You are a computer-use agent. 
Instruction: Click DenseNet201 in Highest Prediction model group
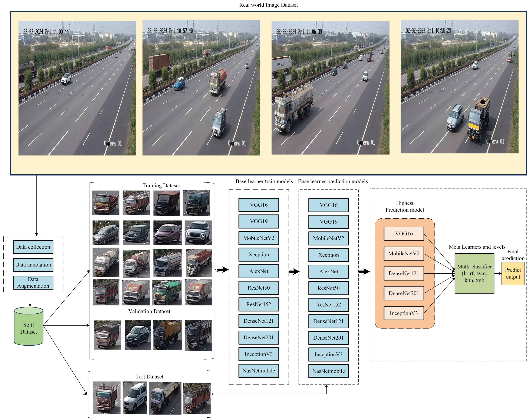404,293
